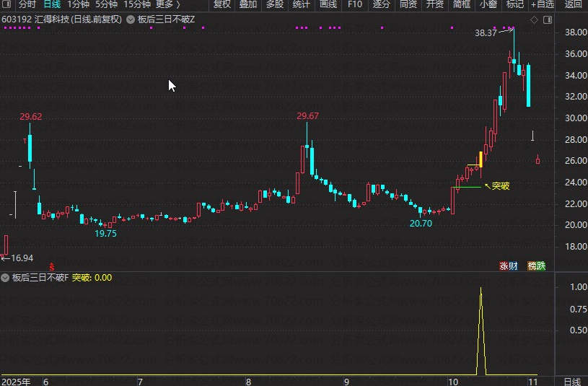Switch to 日线 daily period
This screenshot has height=386, width=588.
click(x=52, y=4)
